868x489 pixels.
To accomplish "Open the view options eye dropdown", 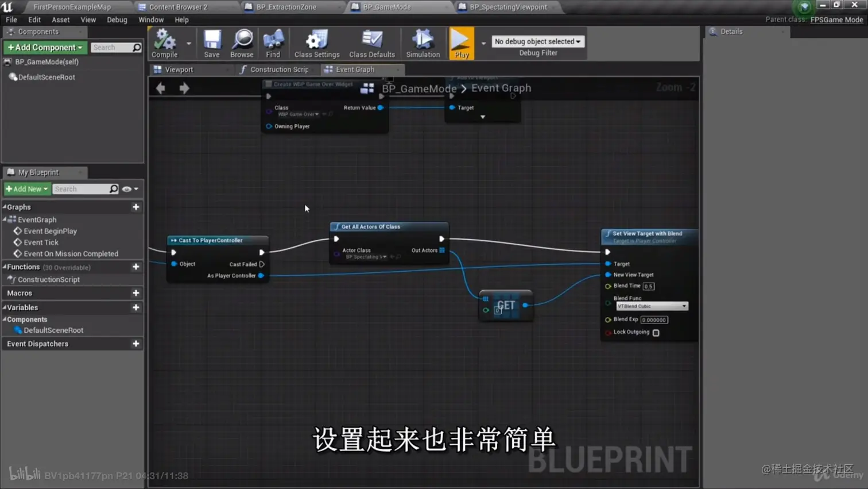I will point(130,189).
